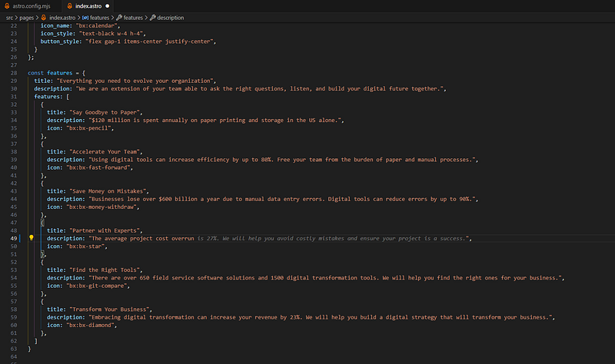Click the string "Find the Right Tools"
Viewport: 615px width, 364px height.
click(106, 270)
